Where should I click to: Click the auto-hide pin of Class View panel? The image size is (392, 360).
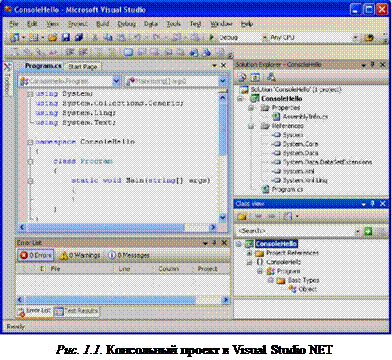click(x=373, y=203)
